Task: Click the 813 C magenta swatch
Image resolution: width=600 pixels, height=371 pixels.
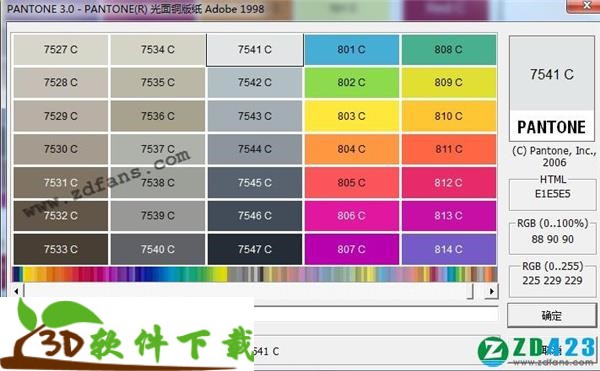Action: pos(449,216)
